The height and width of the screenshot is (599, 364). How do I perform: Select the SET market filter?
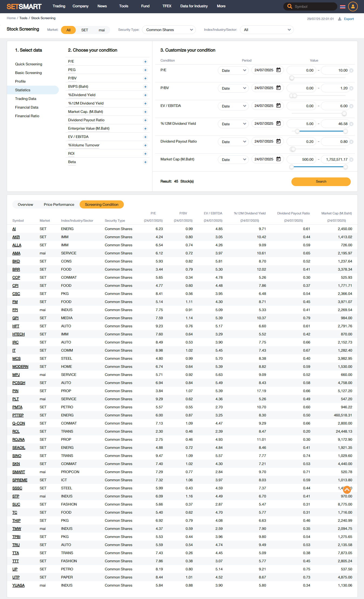[85, 30]
